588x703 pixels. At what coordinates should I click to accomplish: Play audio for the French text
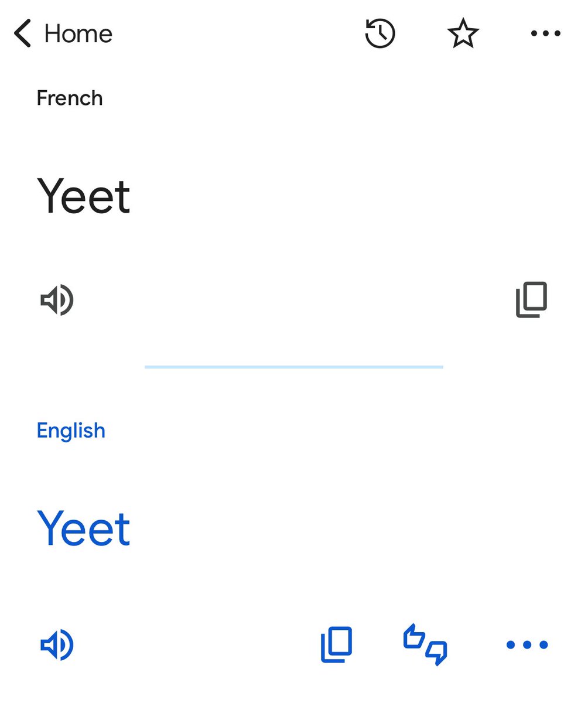[x=57, y=300]
